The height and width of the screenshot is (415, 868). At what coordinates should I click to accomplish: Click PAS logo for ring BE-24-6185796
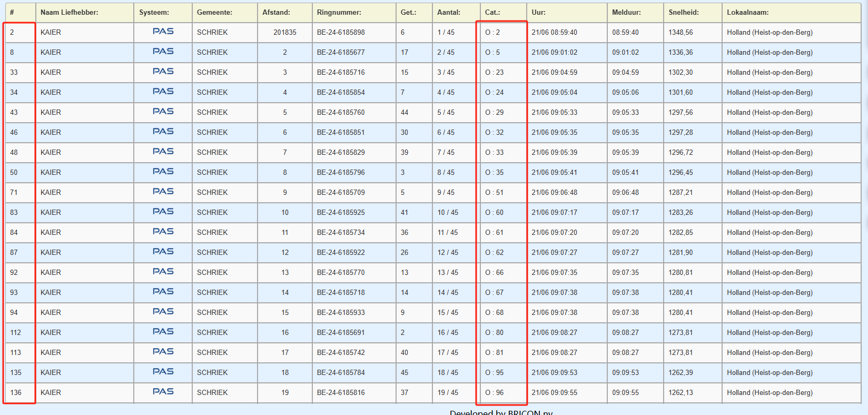click(163, 172)
